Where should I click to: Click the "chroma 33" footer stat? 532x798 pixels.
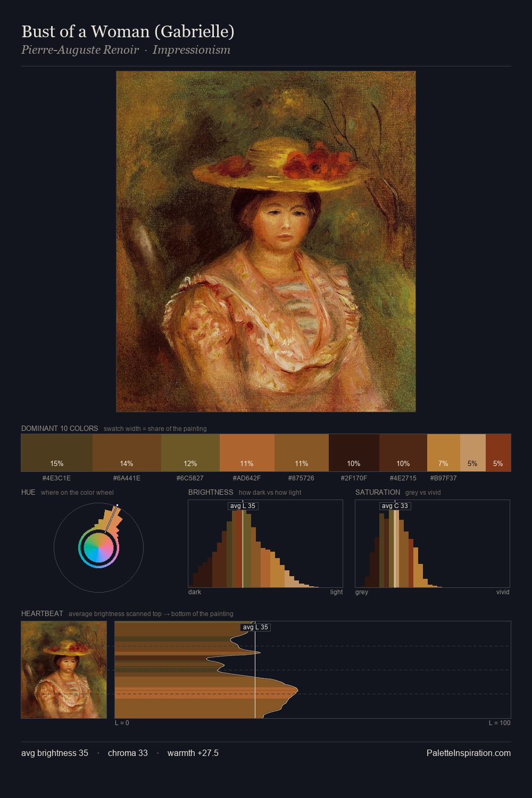[x=128, y=753]
